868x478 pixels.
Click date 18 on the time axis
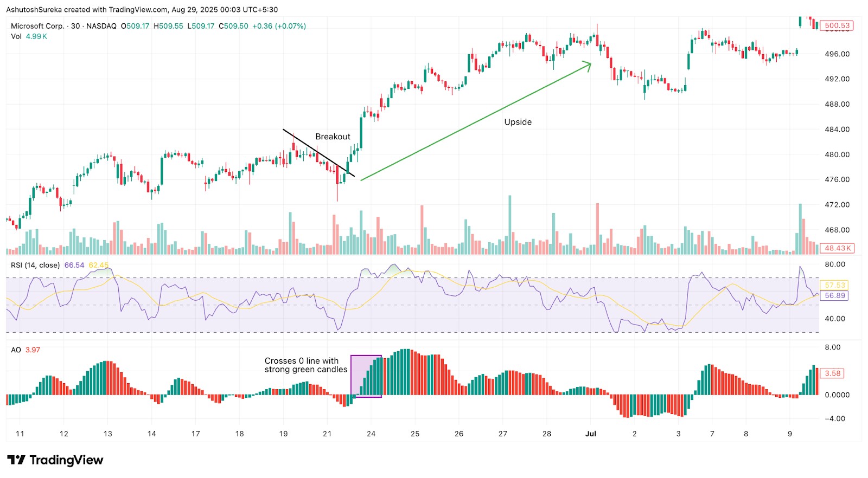240,434
